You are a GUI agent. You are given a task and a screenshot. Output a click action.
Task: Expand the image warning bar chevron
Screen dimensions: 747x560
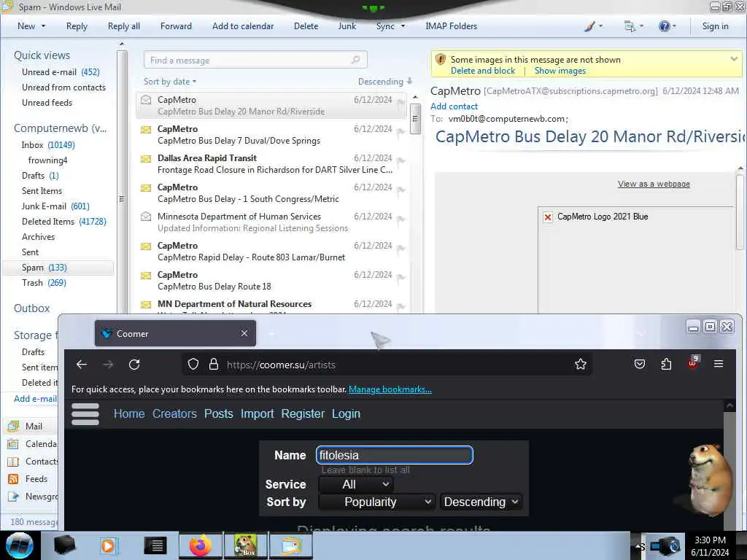click(x=734, y=59)
